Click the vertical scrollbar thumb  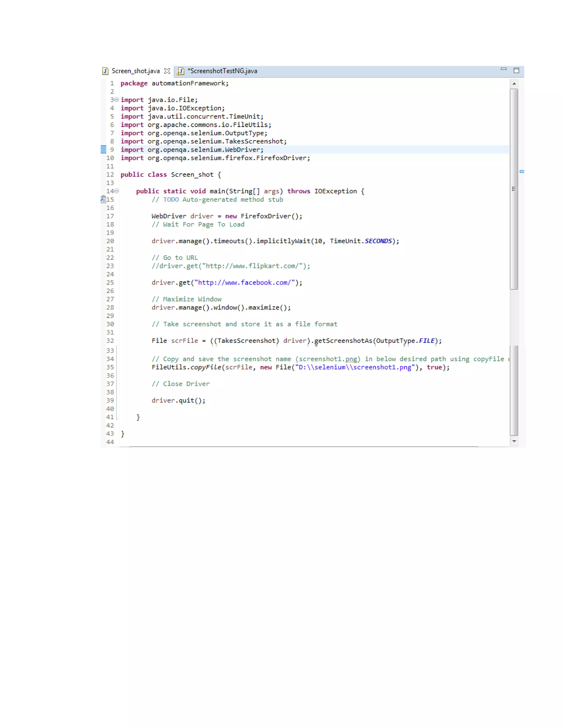(514, 189)
